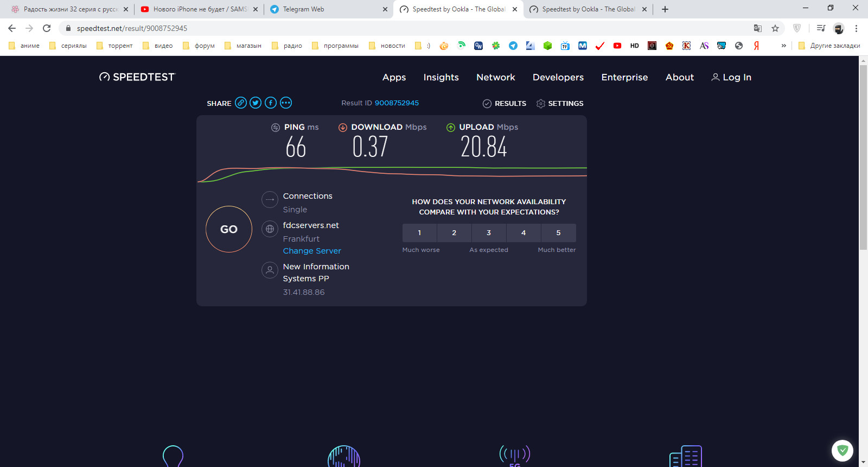Open the red checkmark bookmark
The image size is (868, 467).
[x=600, y=46]
